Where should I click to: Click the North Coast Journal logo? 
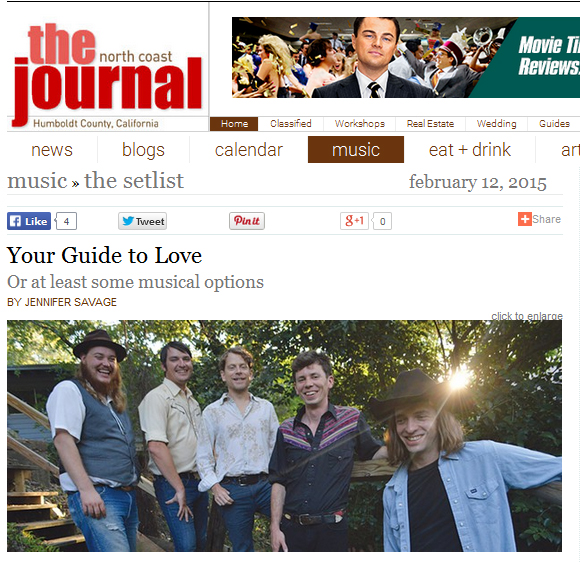(x=107, y=74)
